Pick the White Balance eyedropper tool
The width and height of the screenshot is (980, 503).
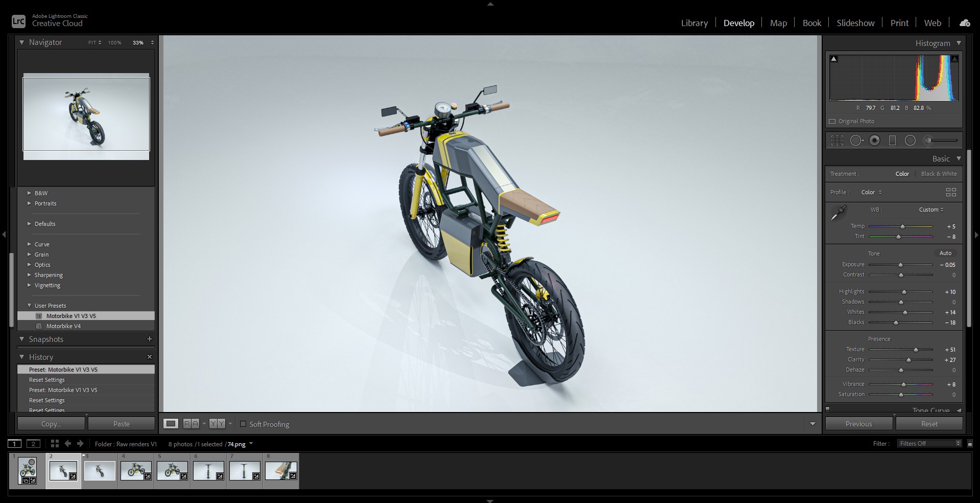pyautogui.click(x=838, y=213)
